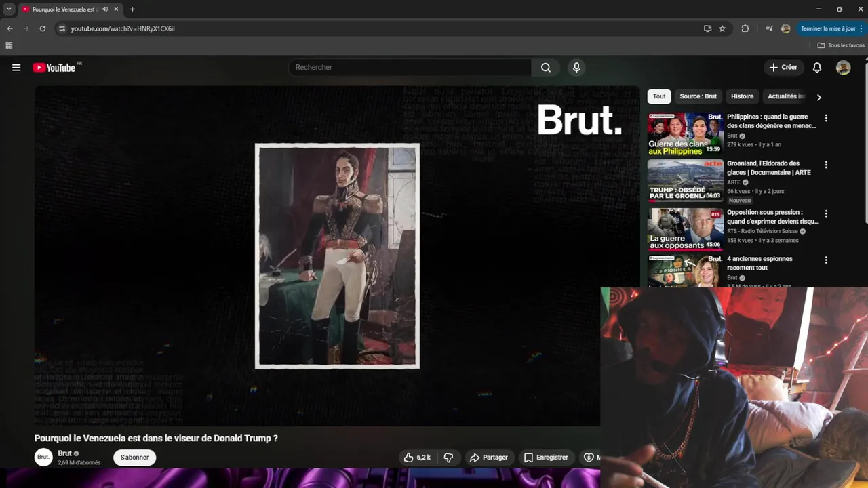Image resolution: width=868 pixels, height=488 pixels.
Task: View site information icon in address bar
Action: coord(62,28)
